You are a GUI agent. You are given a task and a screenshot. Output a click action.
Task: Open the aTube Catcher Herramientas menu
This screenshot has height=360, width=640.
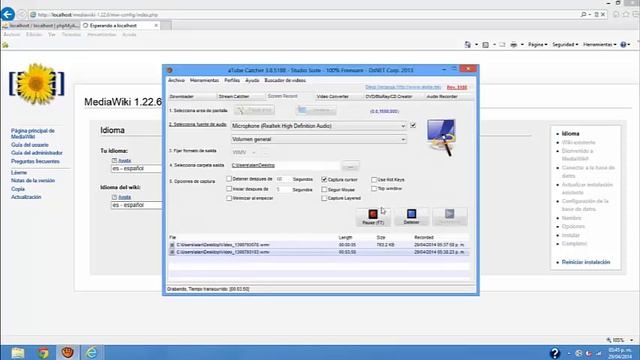[x=204, y=80]
